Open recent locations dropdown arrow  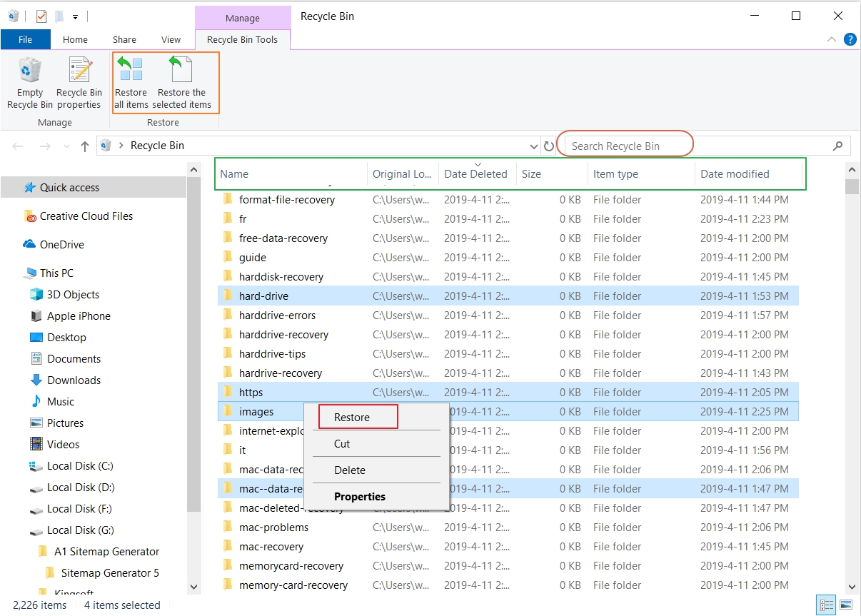click(x=66, y=146)
